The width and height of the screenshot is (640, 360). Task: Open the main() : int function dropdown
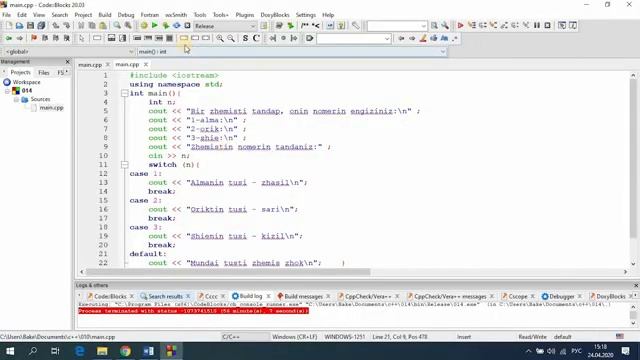click(x=291, y=52)
